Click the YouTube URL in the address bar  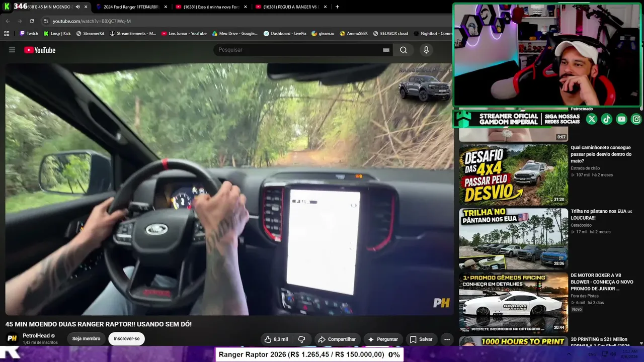[x=92, y=21]
